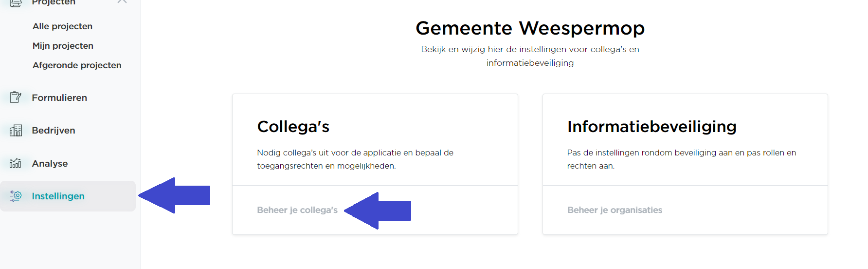Image resolution: width=868 pixels, height=269 pixels.
Task: Open Mijn projecten
Action: point(63,46)
